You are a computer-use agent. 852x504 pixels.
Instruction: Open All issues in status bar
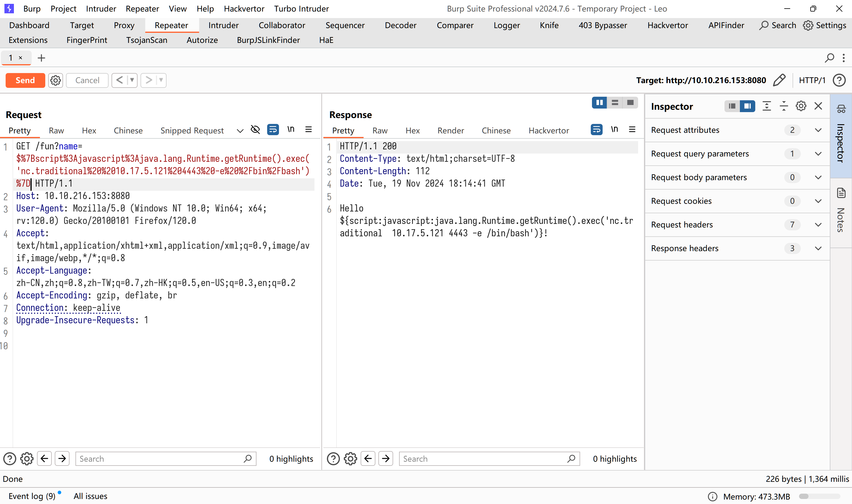point(90,496)
